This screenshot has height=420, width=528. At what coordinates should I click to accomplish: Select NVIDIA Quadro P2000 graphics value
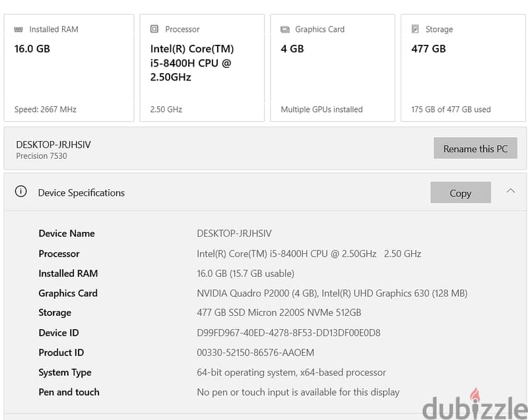click(x=332, y=293)
